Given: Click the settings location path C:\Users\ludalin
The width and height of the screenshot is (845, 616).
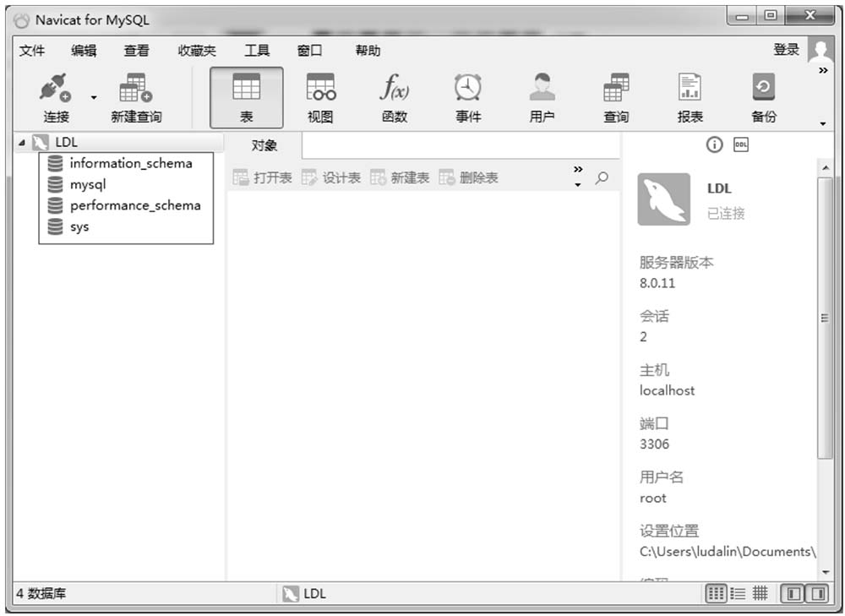Looking at the screenshot, I should [727, 551].
